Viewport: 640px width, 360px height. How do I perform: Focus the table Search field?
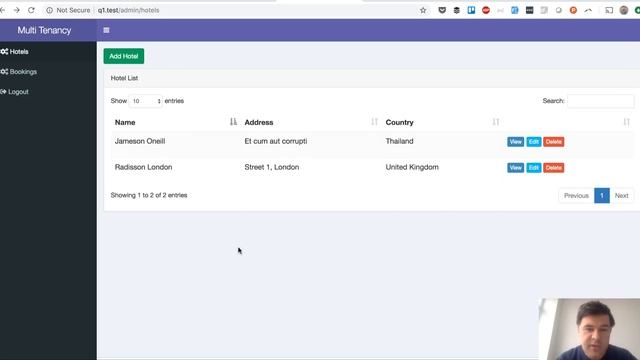click(x=600, y=101)
